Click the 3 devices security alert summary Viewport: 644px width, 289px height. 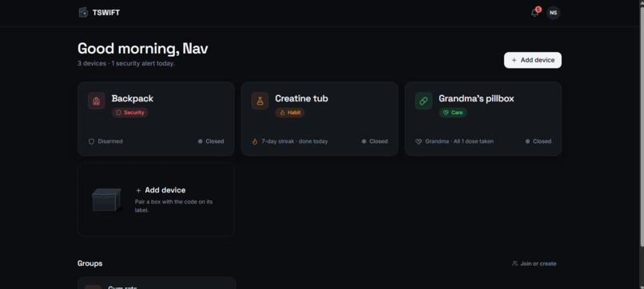click(126, 64)
